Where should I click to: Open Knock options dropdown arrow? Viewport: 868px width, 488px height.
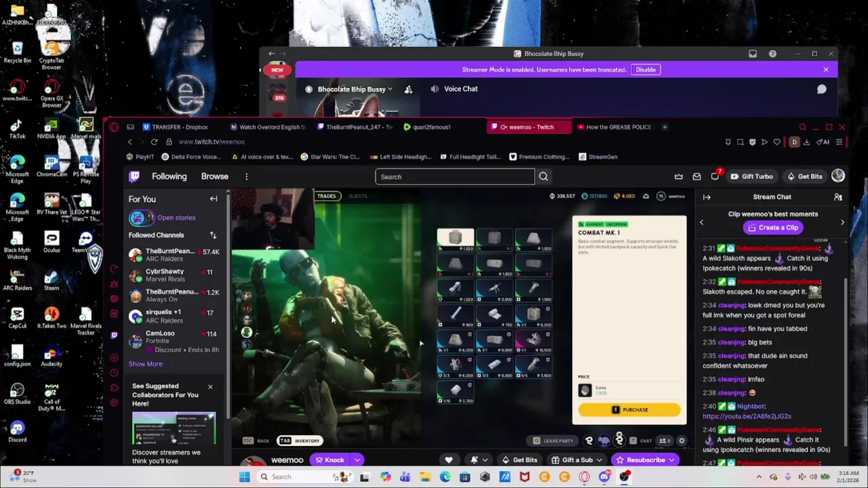(357, 460)
